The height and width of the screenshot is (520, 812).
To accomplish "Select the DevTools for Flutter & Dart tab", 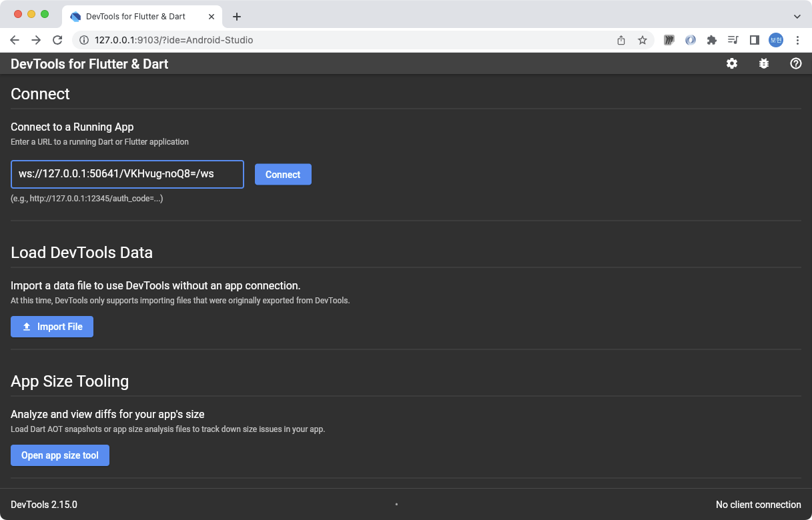I will 142,16.
